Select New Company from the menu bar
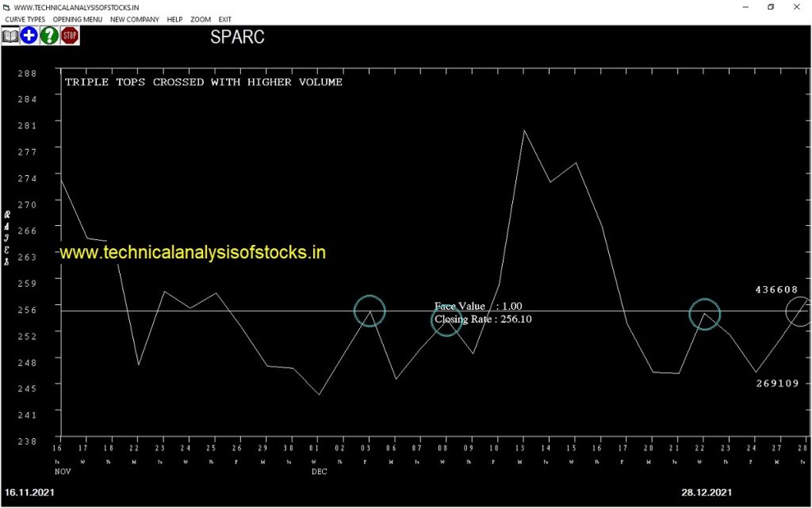Screen dimensions: 812x508 click(x=134, y=19)
